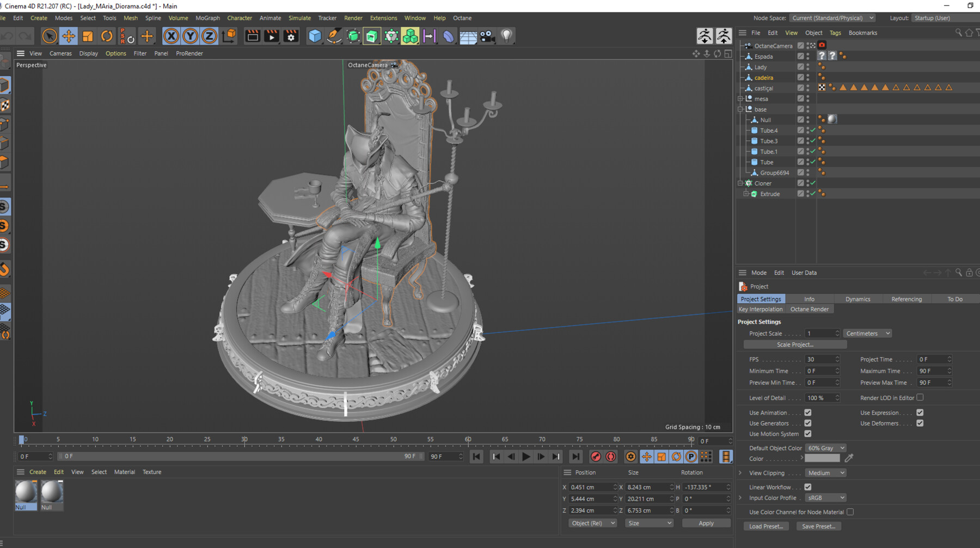This screenshot has width=980, height=548.
Task: Uncheck the Use Expression checkbox
Action: coord(920,412)
